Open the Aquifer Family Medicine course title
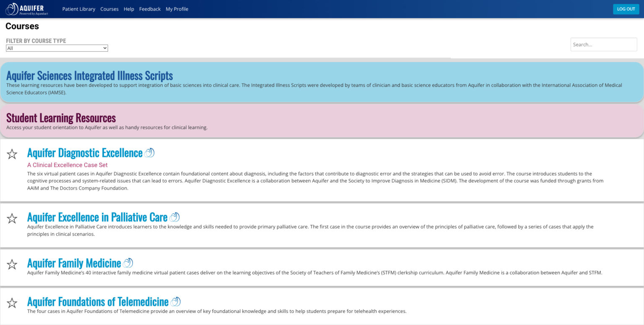644x325 pixels. tap(74, 263)
